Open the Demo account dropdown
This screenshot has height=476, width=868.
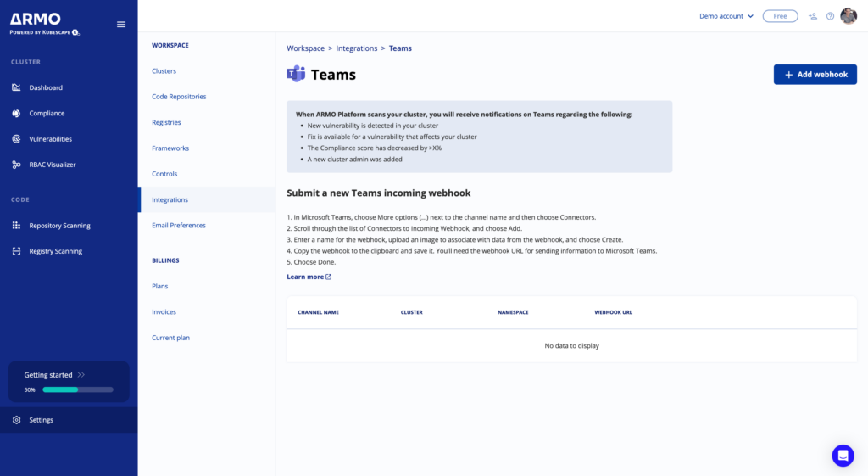(726, 16)
